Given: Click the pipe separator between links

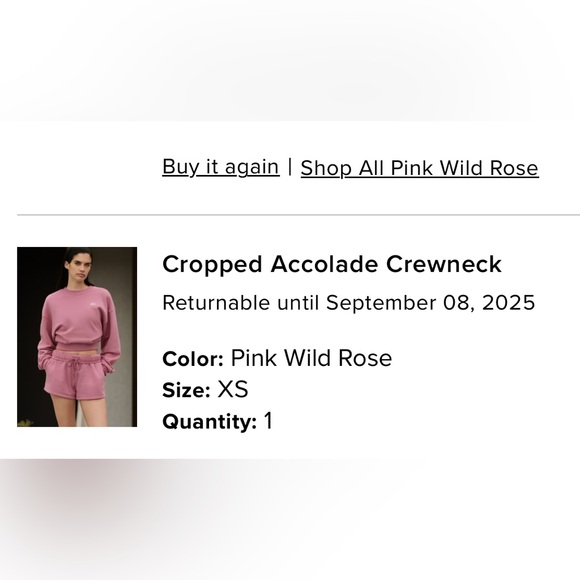Looking at the screenshot, I should click(290, 167).
